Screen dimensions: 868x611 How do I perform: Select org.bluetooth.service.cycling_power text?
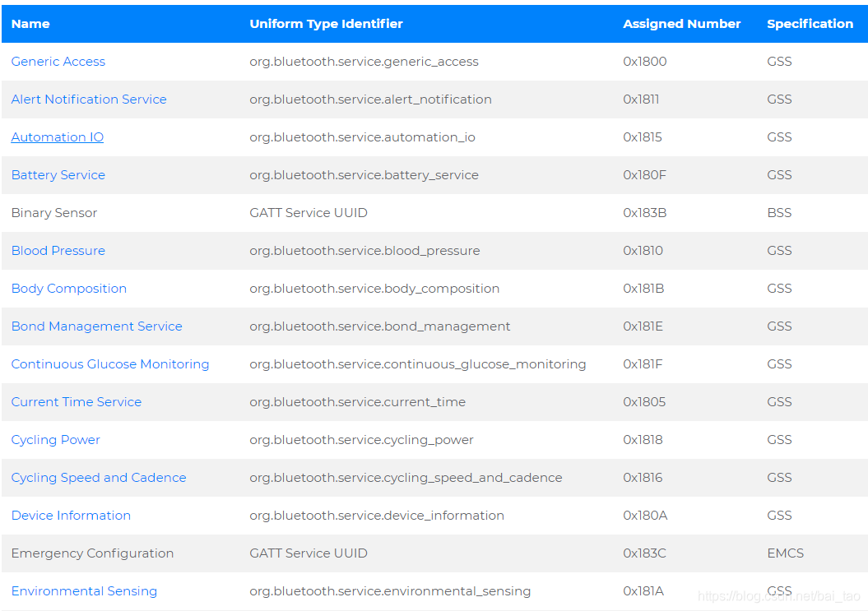click(x=361, y=440)
